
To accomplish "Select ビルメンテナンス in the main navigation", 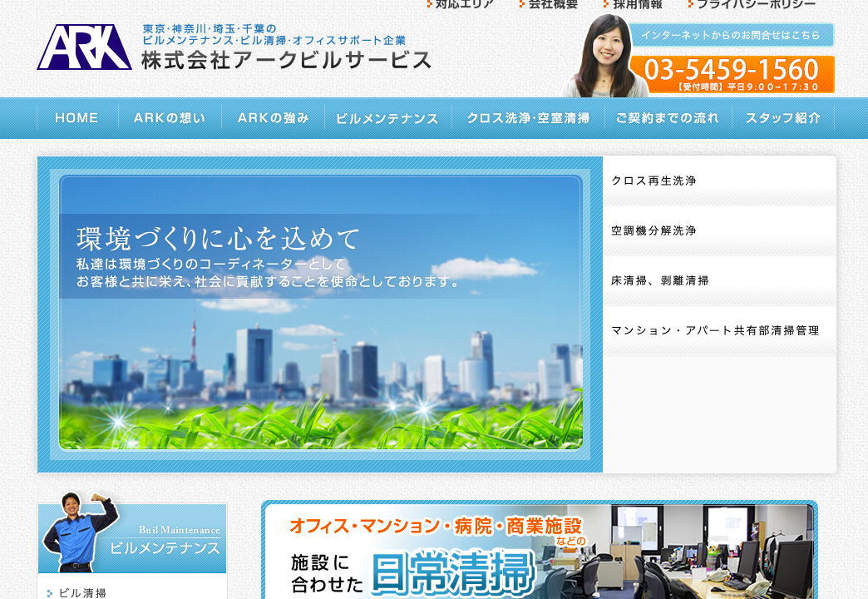I will click(387, 118).
